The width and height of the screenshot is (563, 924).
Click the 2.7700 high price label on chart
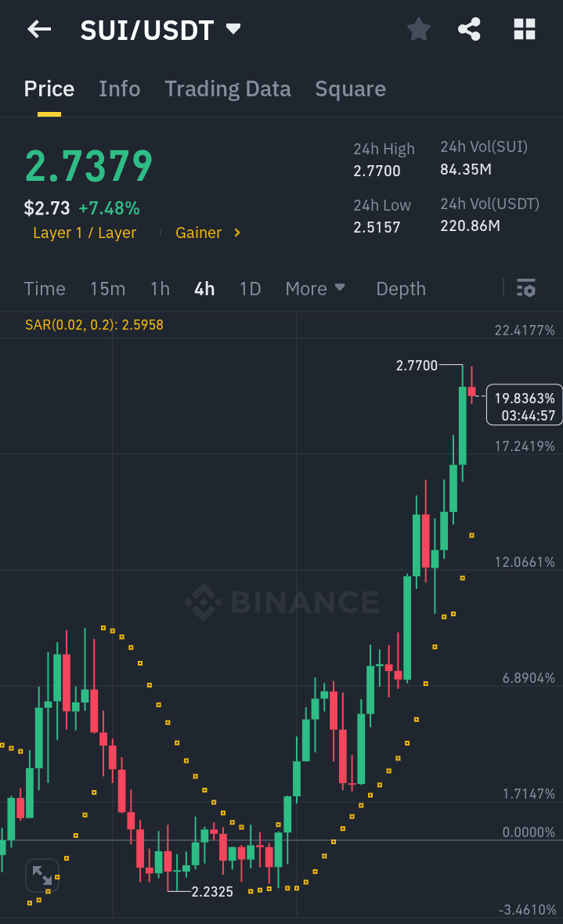(x=416, y=365)
